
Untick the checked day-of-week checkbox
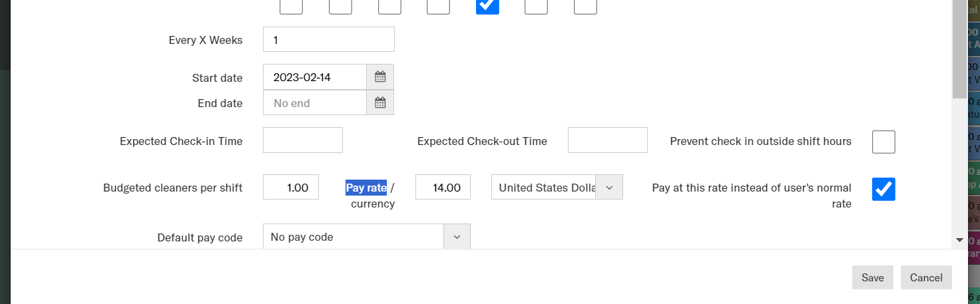pos(488,5)
